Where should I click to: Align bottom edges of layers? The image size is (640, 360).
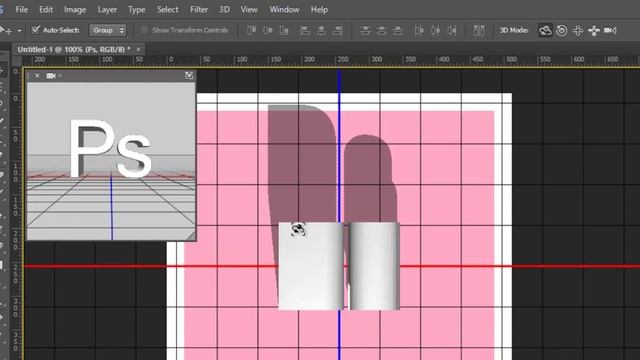click(x=284, y=30)
